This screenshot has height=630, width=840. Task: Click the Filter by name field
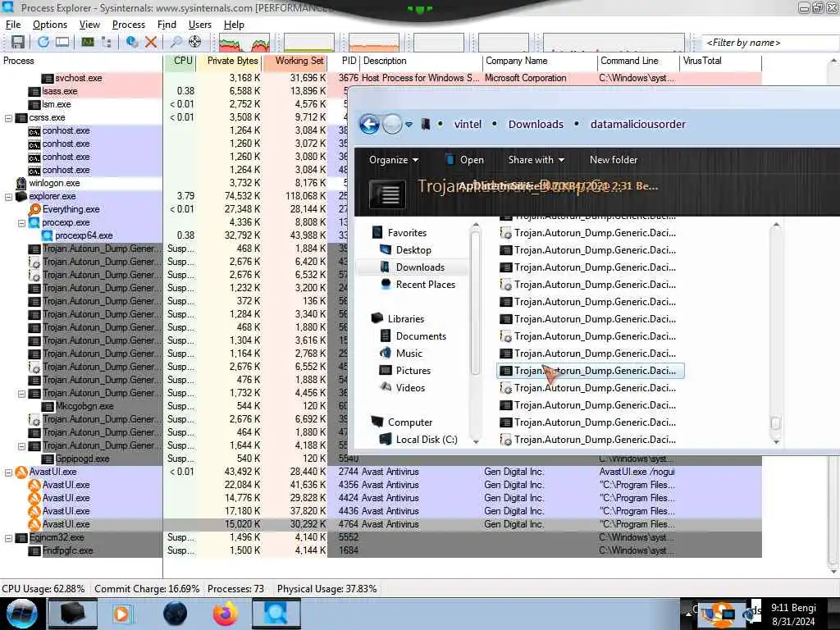click(769, 43)
